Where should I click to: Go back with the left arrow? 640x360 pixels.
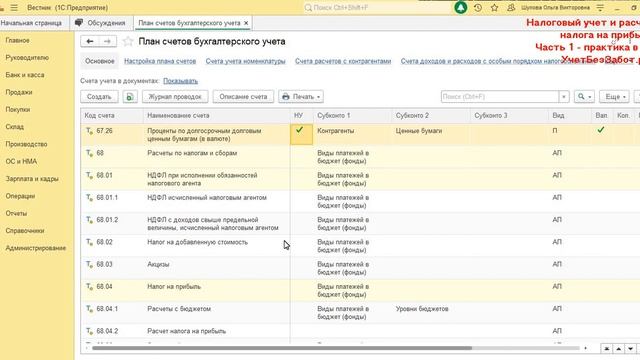click(90, 41)
